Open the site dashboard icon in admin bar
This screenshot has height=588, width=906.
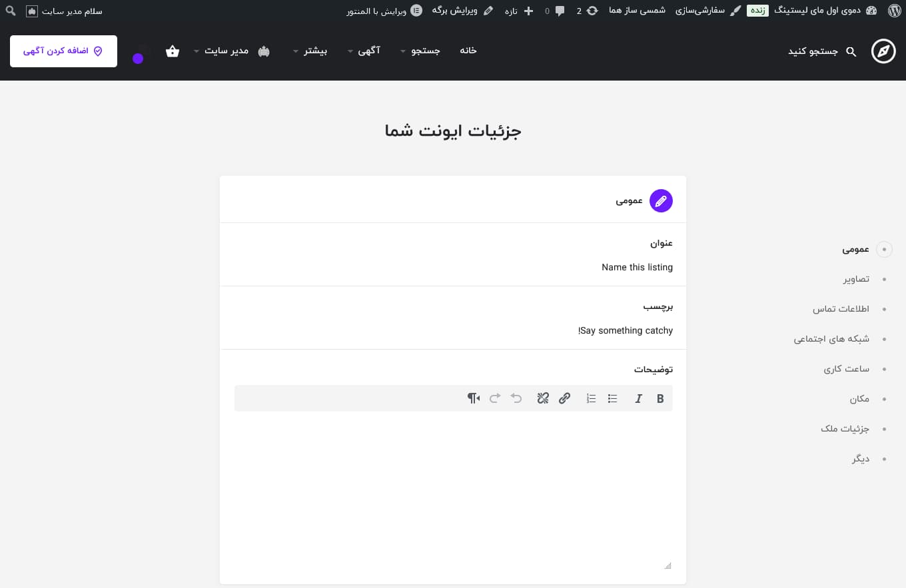pos(871,11)
